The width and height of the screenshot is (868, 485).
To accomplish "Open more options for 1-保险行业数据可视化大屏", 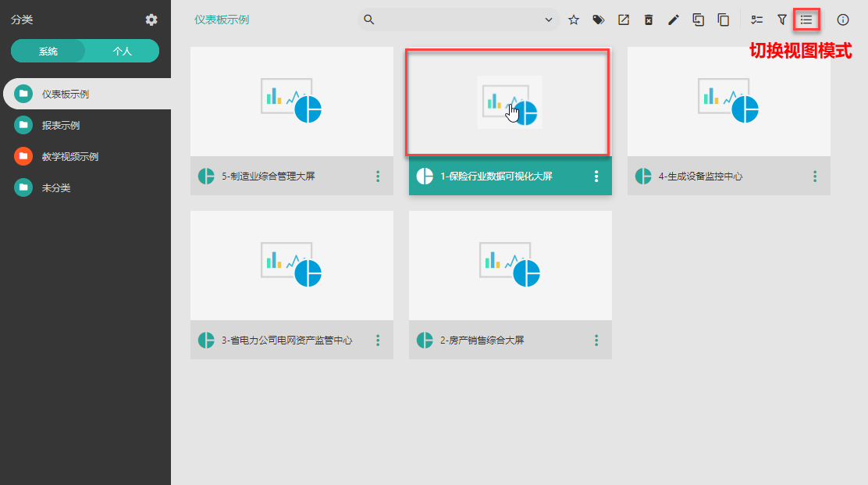I will (x=596, y=176).
